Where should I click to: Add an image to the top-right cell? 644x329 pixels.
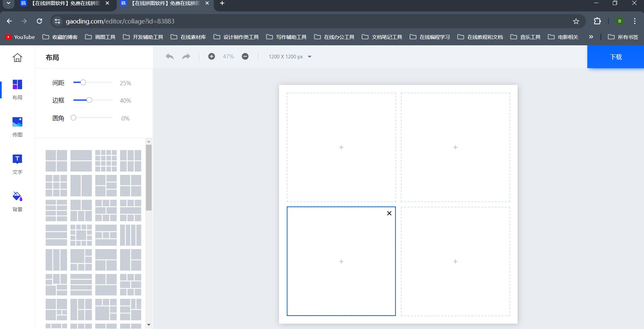(x=455, y=147)
